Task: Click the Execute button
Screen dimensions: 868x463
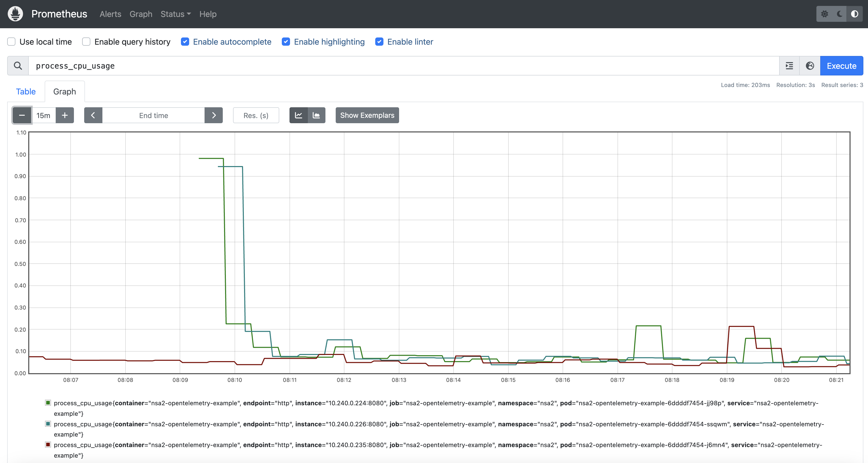Action: [841, 66]
